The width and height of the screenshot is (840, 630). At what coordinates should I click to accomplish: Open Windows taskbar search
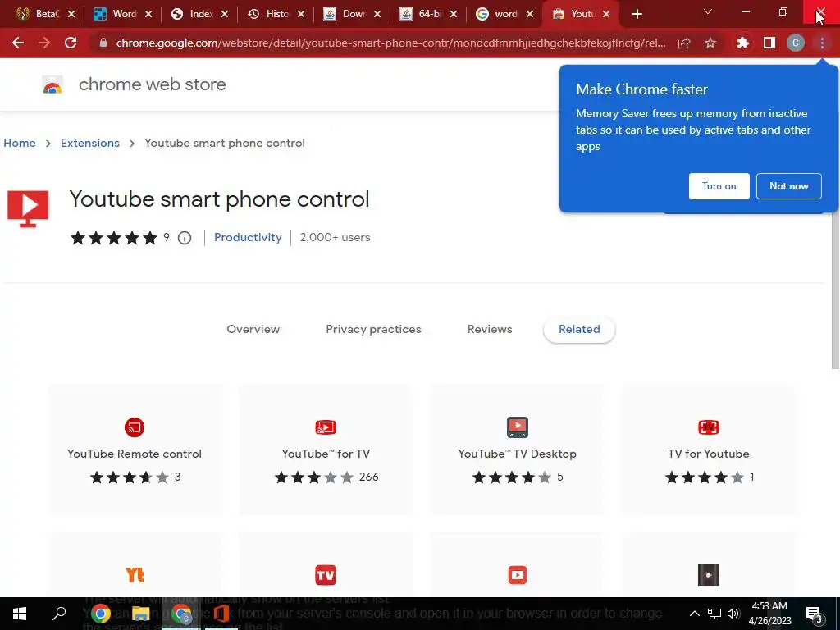coord(59,614)
